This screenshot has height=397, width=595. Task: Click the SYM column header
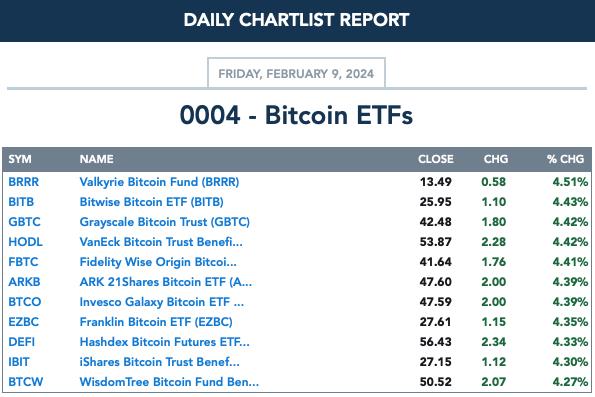pyautogui.click(x=20, y=159)
